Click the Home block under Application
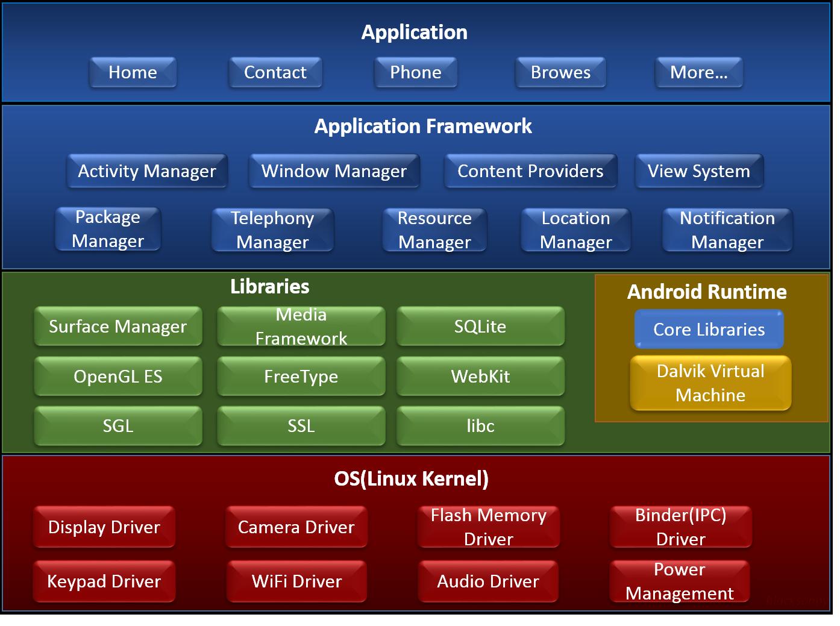The height and width of the screenshot is (626, 840). point(133,72)
